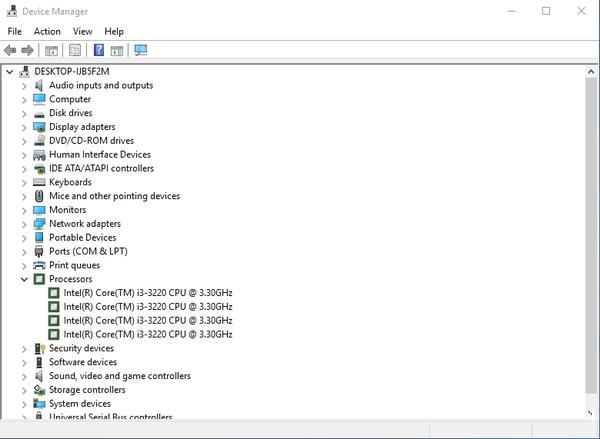Image resolution: width=600 pixels, height=439 pixels.
Task: Click the Disk drives icon
Action: [x=39, y=114]
